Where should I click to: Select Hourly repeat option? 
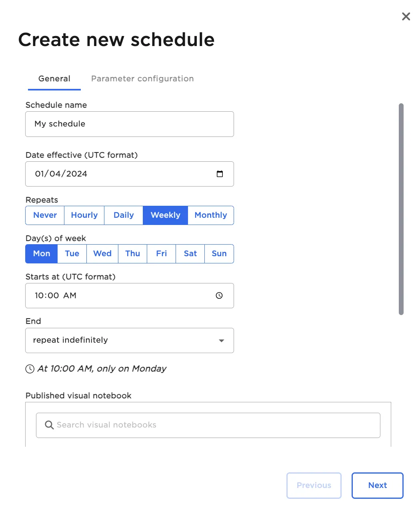pos(84,215)
